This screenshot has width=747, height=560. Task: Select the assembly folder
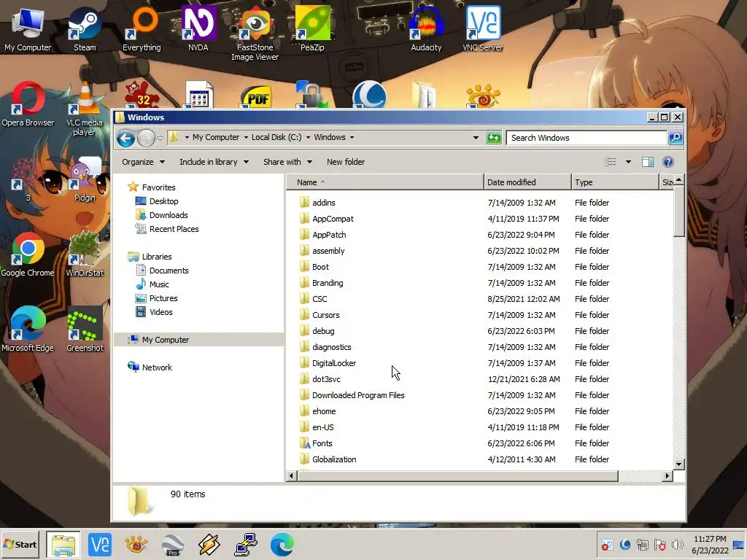(x=328, y=251)
